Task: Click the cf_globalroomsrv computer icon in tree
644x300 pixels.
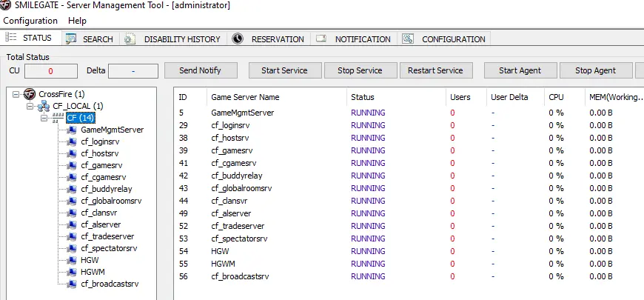Action: [72, 201]
